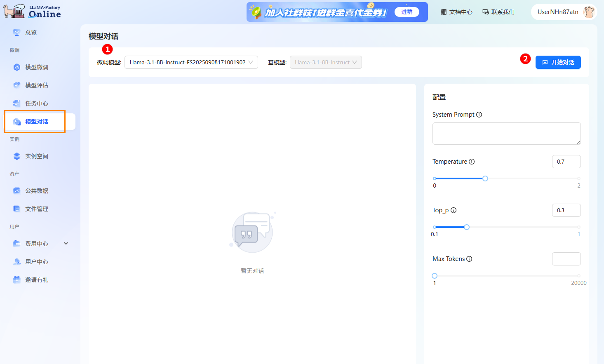Click the LLaMA-Factory Online logo

(32, 12)
